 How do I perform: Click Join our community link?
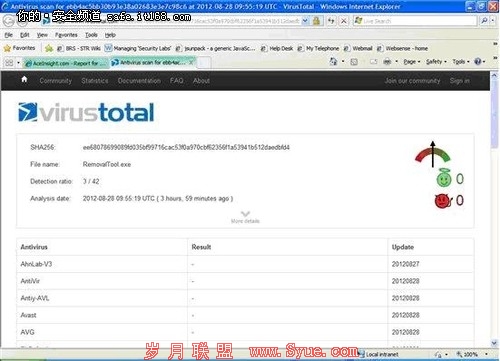[x=412, y=81]
